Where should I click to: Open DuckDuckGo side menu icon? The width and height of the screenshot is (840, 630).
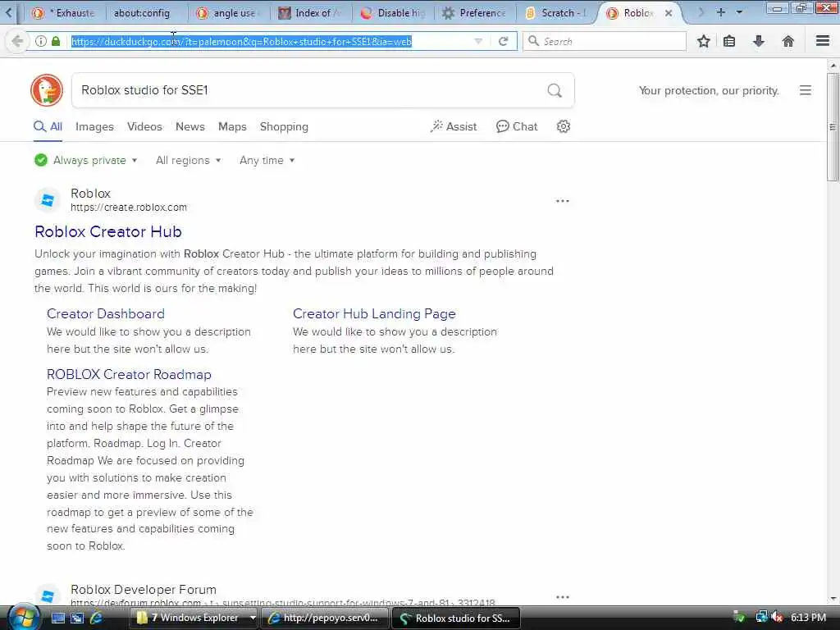click(806, 90)
